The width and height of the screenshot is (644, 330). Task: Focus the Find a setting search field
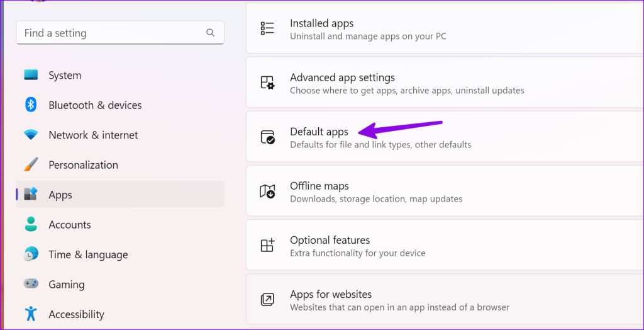tap(120, 33)
